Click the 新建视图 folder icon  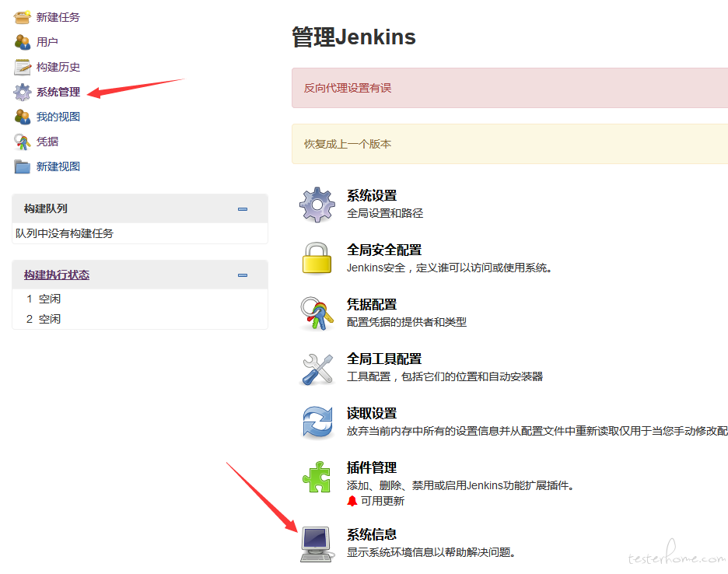(x=23, y=166)
